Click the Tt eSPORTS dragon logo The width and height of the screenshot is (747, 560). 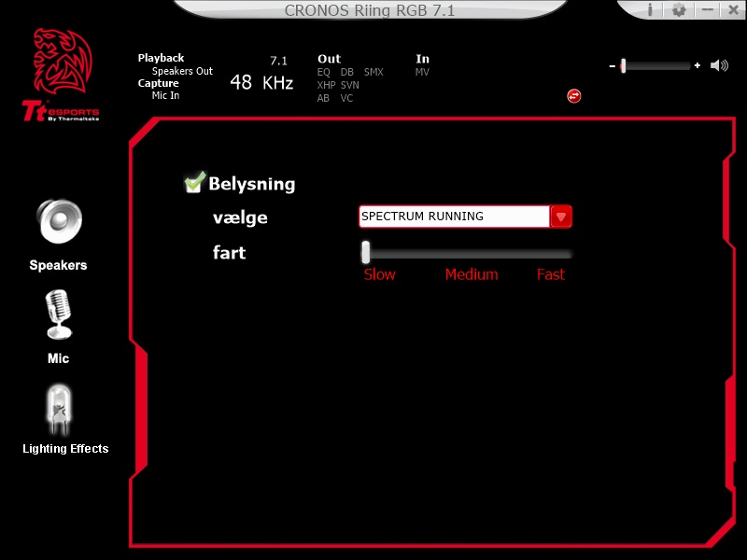coord(62,75)
